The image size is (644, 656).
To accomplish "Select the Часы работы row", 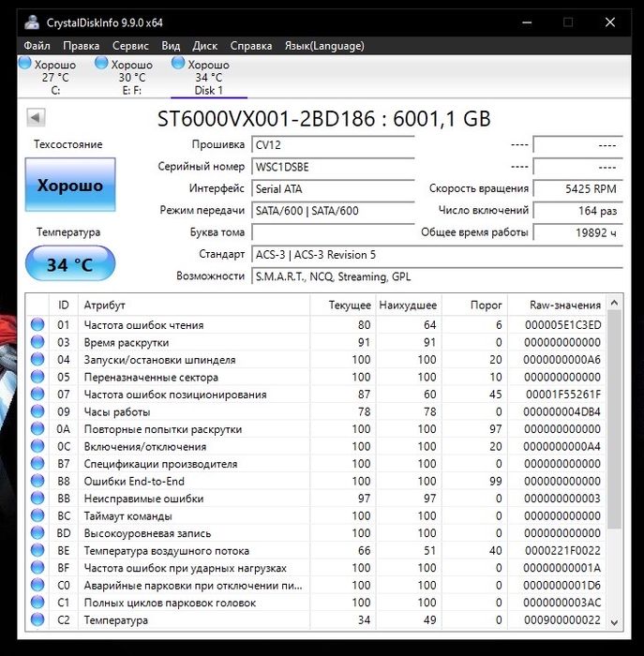I will pyautogui.click(x=316, y=411).
